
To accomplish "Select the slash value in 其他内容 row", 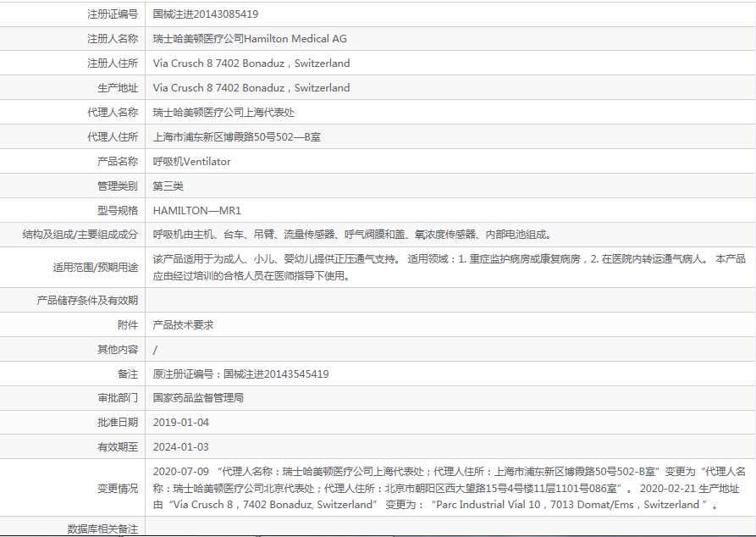I will click(155, 350).
